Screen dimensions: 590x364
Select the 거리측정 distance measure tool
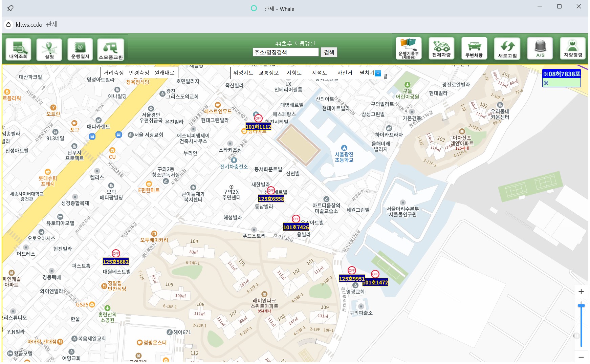point(114,73)
